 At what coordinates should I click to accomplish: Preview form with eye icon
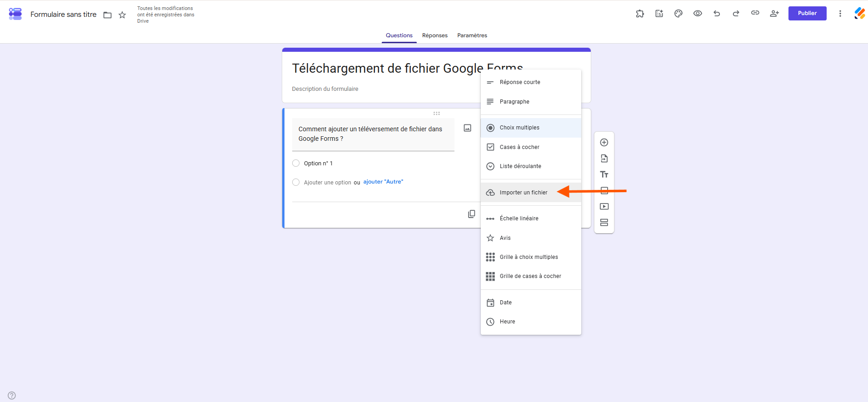tap(698, 14)
